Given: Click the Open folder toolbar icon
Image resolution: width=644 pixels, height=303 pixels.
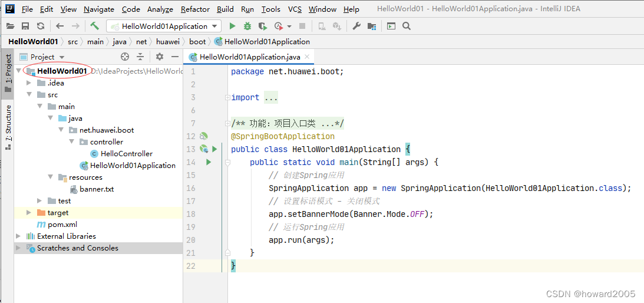Looking at the screenshot, I should pos(10,27).
